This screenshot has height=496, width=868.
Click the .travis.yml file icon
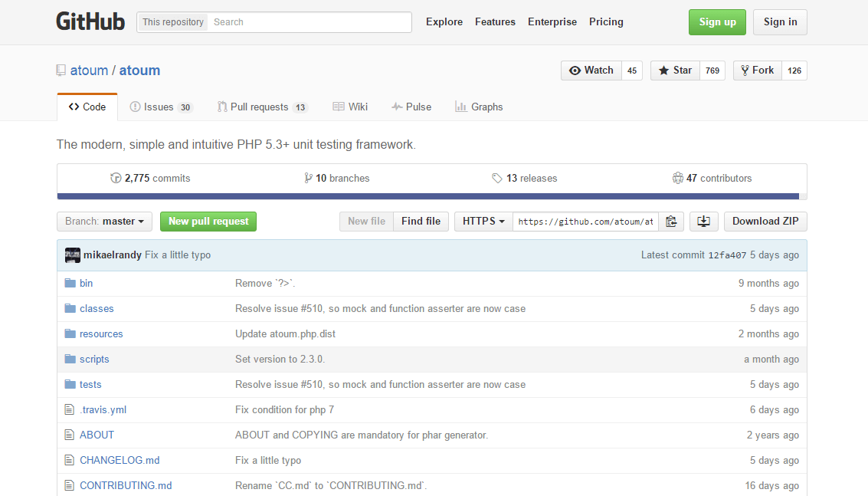click(x=69, y=409)
